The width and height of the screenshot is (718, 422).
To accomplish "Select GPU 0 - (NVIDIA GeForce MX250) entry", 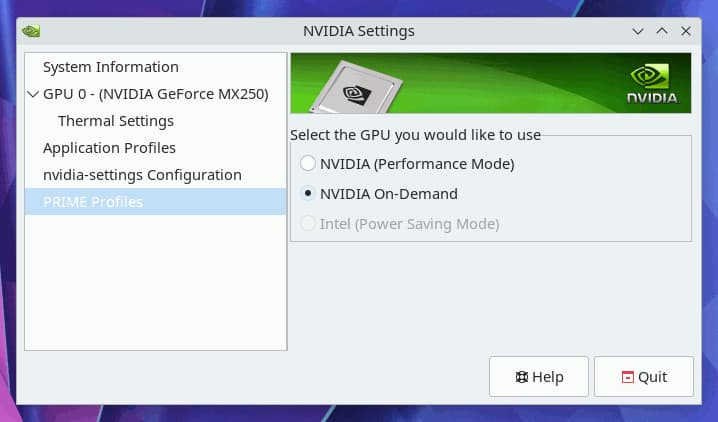I will click(x=155, y=94).
